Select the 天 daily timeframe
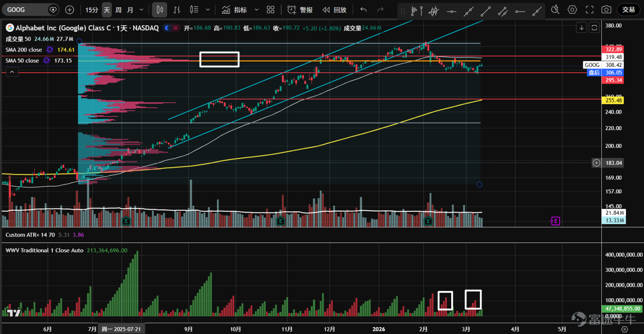 [107, 10]
